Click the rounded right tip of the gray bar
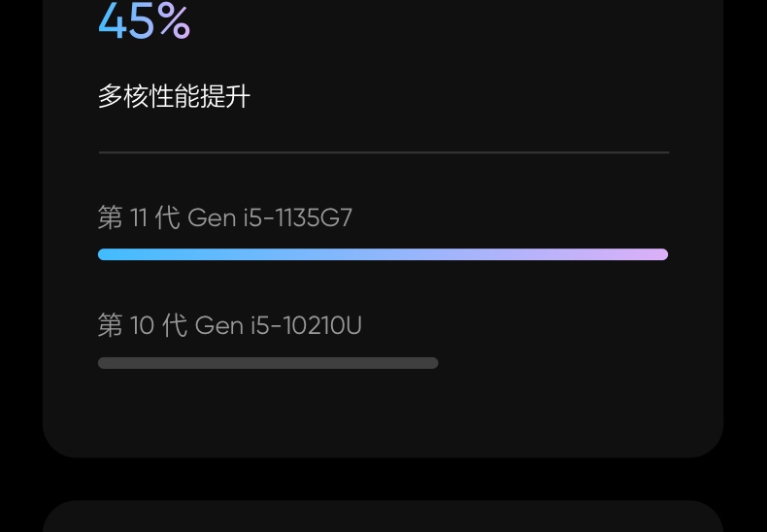This screenshot has width=767, height=532. (433, 363)
